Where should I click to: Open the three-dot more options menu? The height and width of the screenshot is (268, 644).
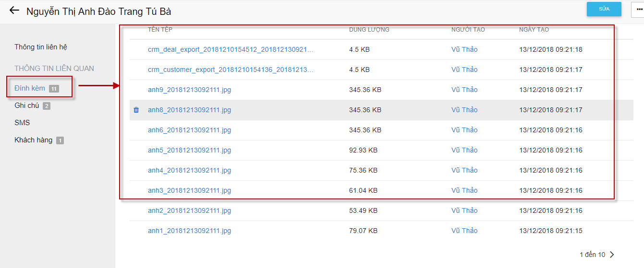pyautogui.click(x=638, y=9)
